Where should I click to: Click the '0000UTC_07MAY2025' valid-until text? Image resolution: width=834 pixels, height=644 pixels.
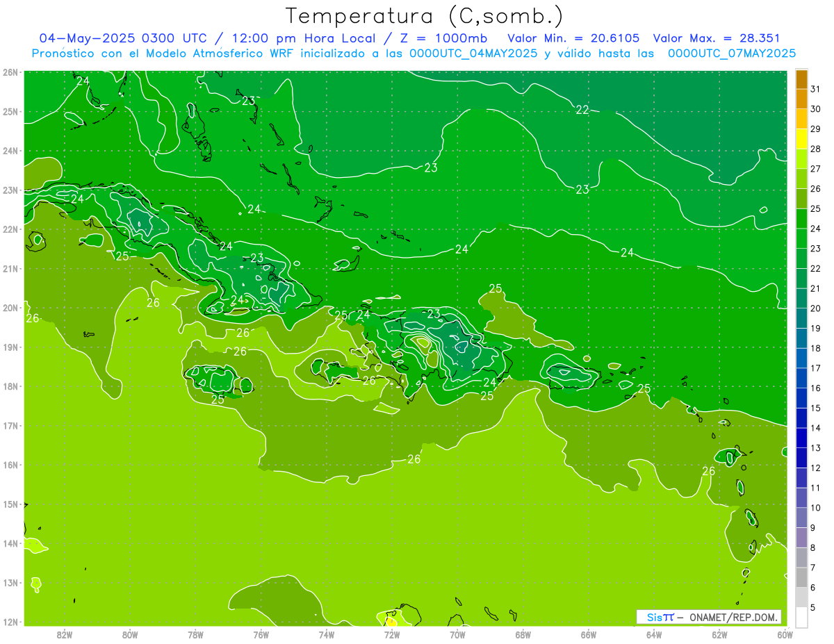click(732, 53)
